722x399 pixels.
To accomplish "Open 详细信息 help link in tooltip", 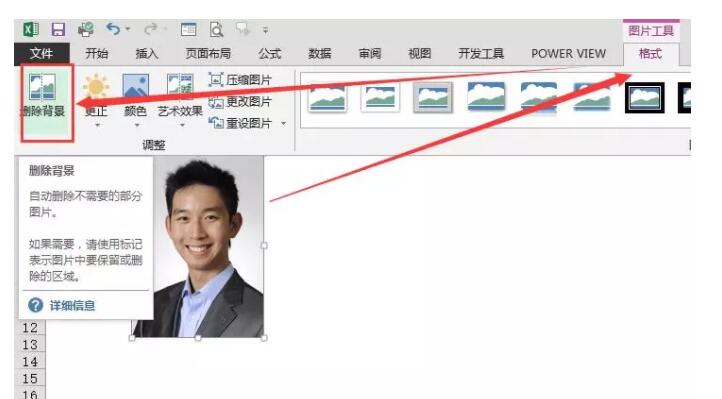I will (x=72, y=306).
